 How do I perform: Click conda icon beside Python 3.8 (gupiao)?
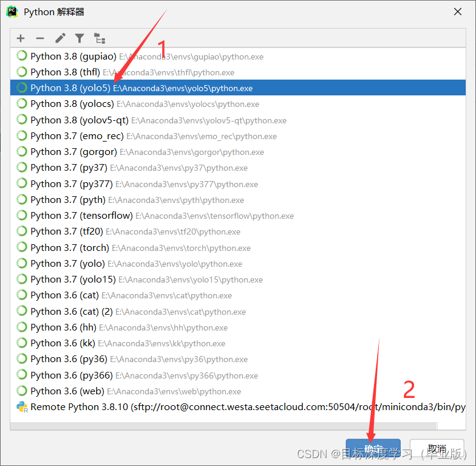point(22,56)
